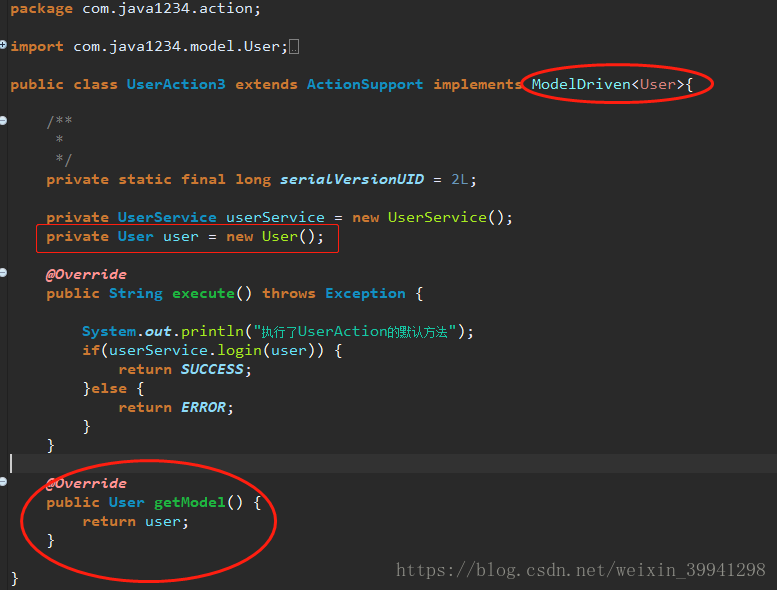777x590 pixels.
Task: Click the @Override annotation above getModel()
Action: point(86,483)
